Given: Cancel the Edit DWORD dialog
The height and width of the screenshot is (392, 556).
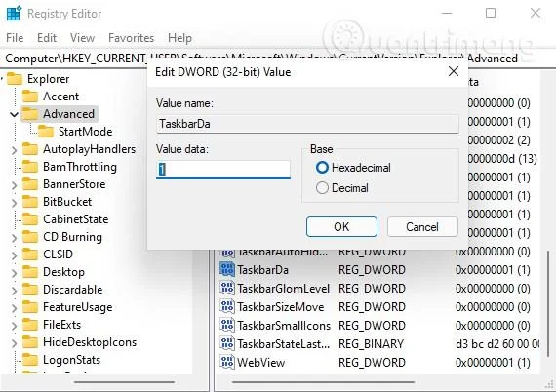Looking at the screenshot, I should tap(422, 227).
